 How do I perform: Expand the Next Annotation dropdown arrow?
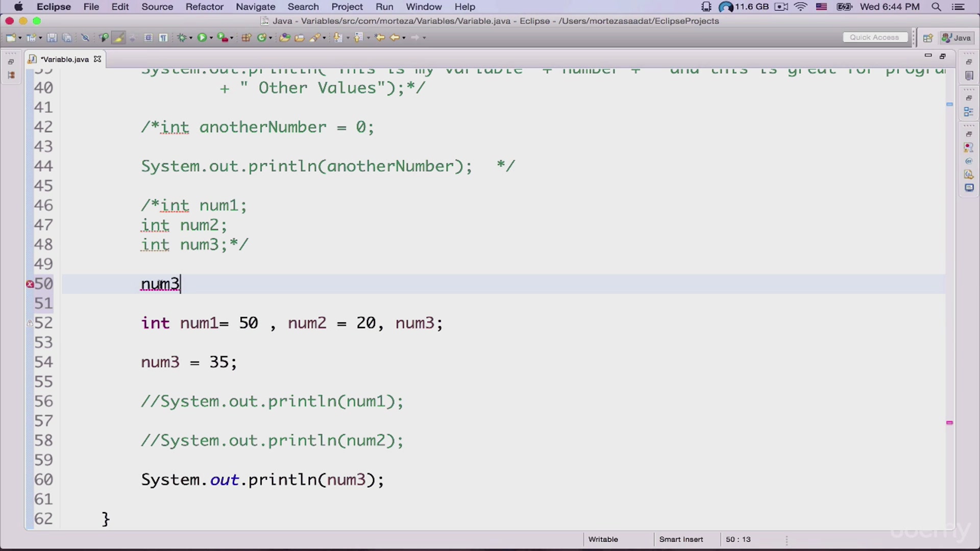click(348, 38)
